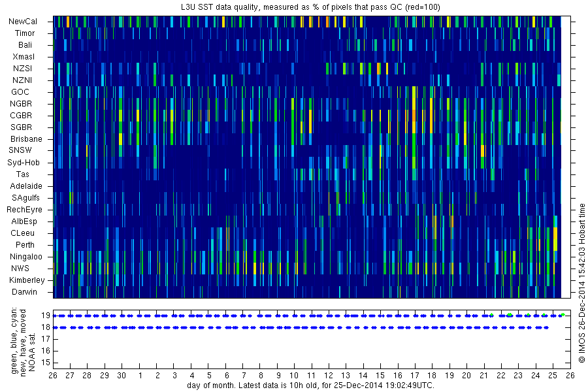Click the Bali region label
The image size is (588, 392).
click(25, 45)
